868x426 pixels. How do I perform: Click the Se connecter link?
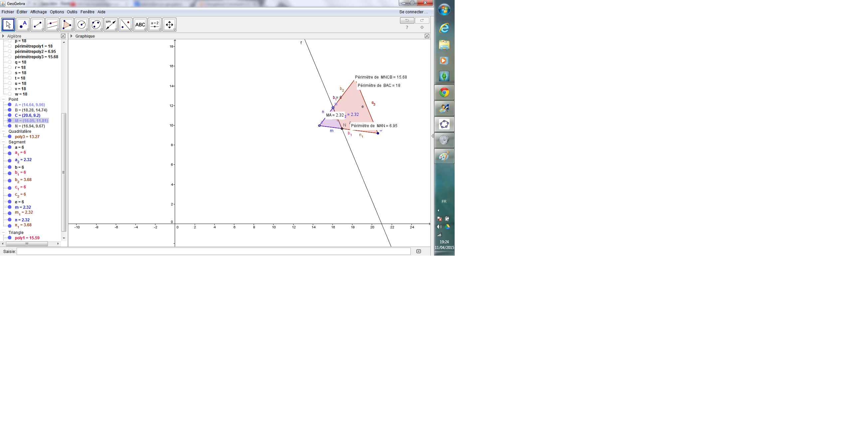point(413,12)
